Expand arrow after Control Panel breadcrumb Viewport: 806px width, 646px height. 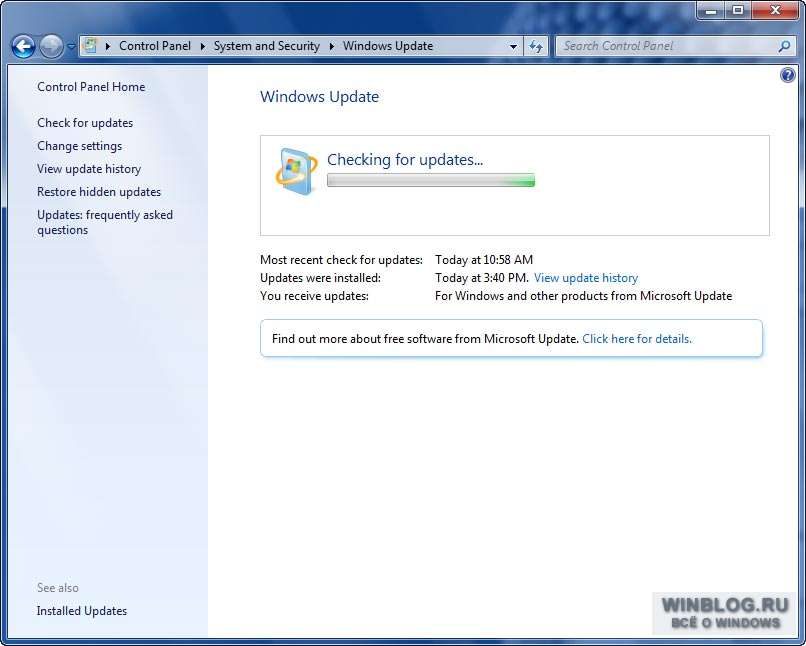click(203, 46)
